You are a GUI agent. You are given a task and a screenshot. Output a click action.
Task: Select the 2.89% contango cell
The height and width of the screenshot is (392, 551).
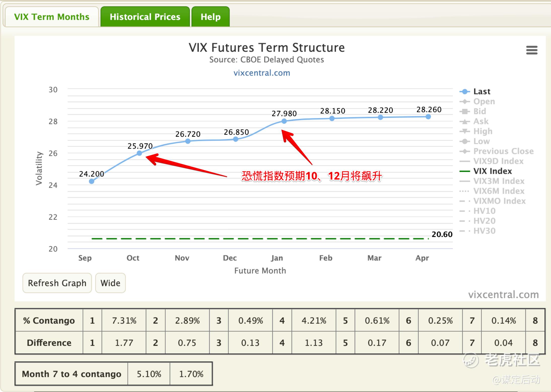pos(187,321)
